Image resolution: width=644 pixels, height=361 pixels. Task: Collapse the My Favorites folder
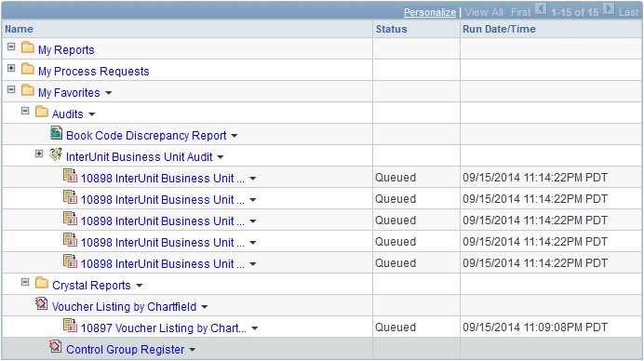coord(11,89)
